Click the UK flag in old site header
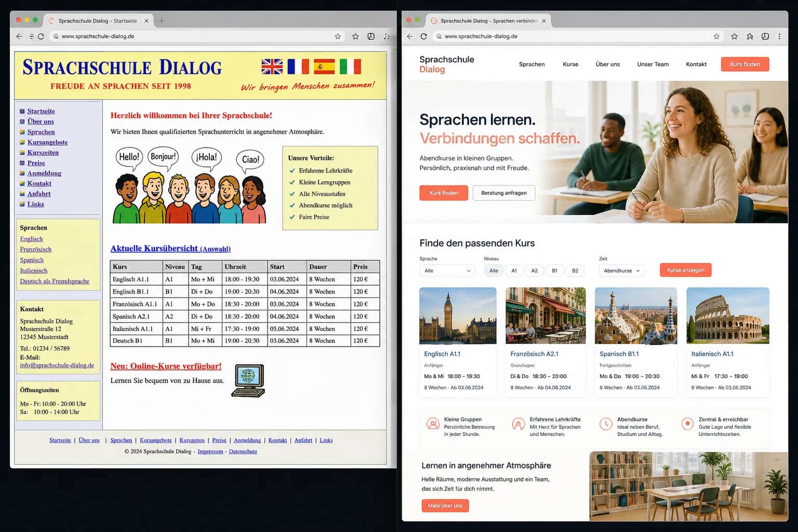The image size is (798, 532). point(272,66)
